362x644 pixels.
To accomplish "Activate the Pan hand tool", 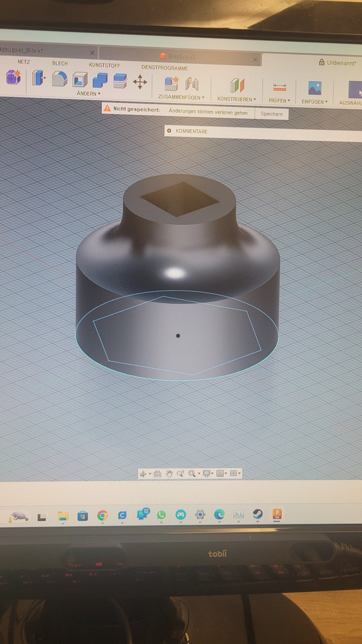I will [169, 474].
